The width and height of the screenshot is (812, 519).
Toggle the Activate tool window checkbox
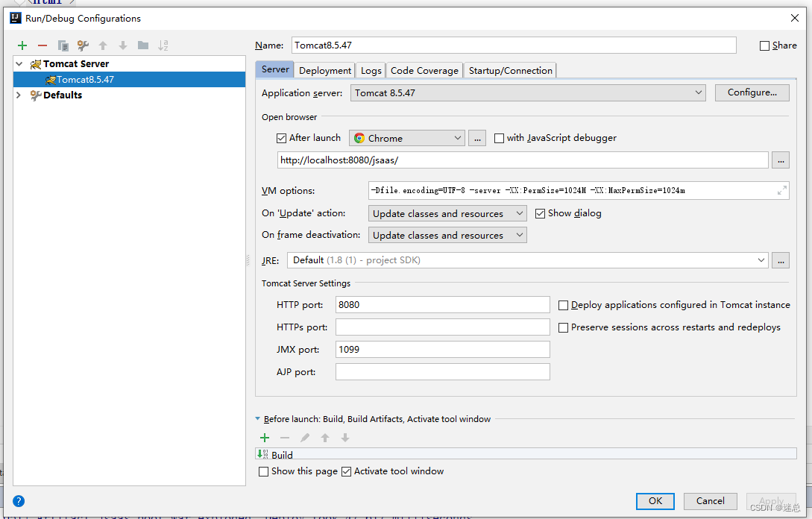(x=347, y=471)
